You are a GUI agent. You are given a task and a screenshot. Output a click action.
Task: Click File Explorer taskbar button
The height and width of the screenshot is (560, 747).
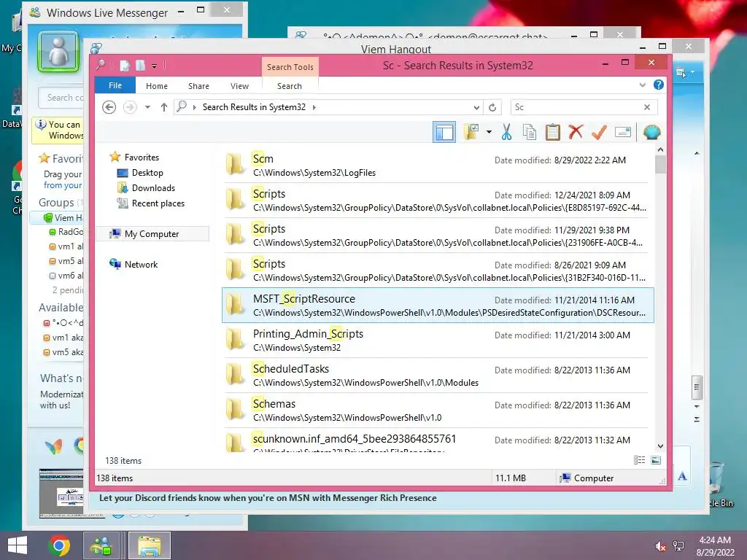click(149, 545)
